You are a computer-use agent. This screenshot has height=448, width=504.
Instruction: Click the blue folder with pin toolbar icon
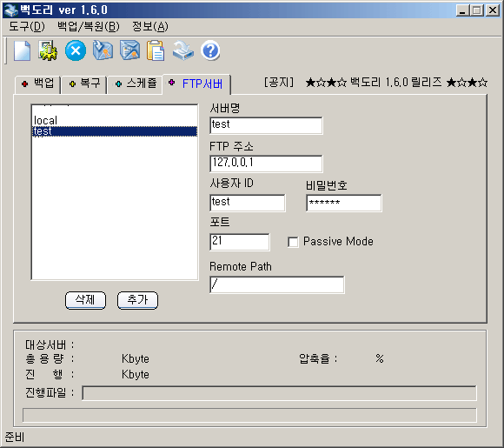(x=103, y=50)
